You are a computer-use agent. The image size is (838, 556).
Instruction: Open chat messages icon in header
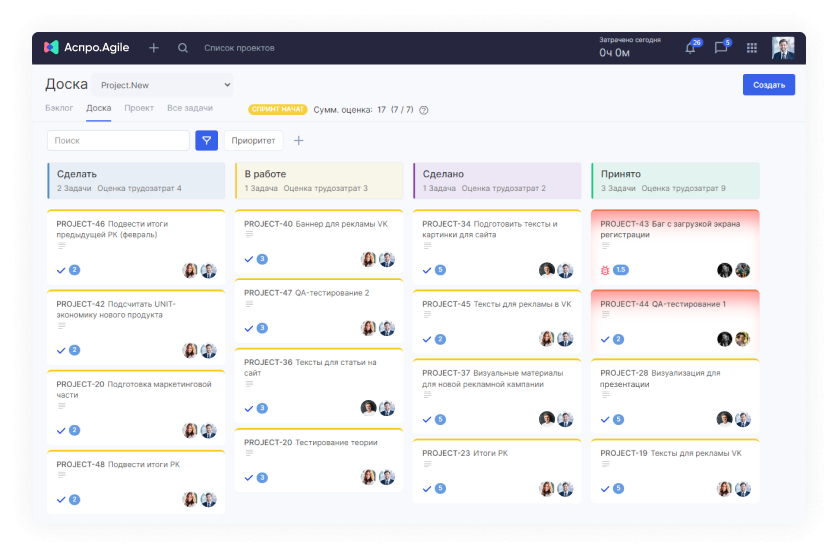click(721, 48)
